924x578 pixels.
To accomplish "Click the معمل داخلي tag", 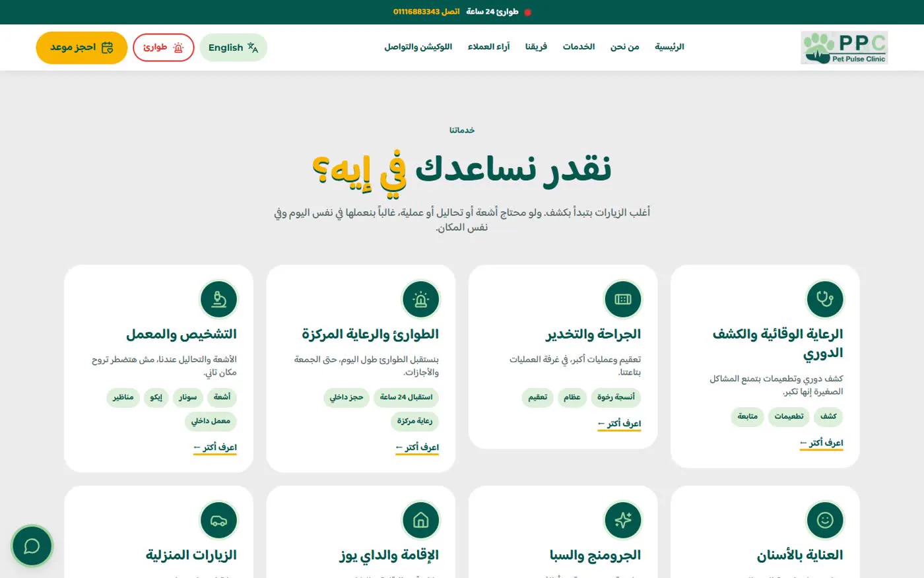I will click(211, 421).
